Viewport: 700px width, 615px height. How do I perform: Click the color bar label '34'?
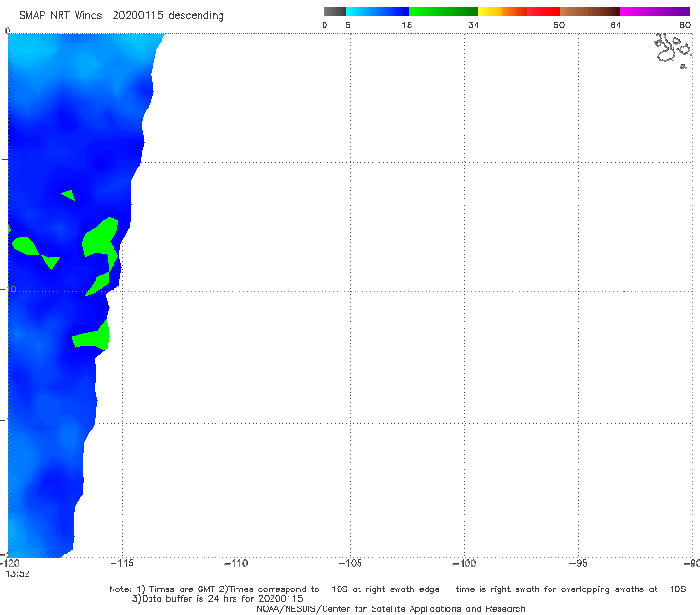(x=474, y=25)
